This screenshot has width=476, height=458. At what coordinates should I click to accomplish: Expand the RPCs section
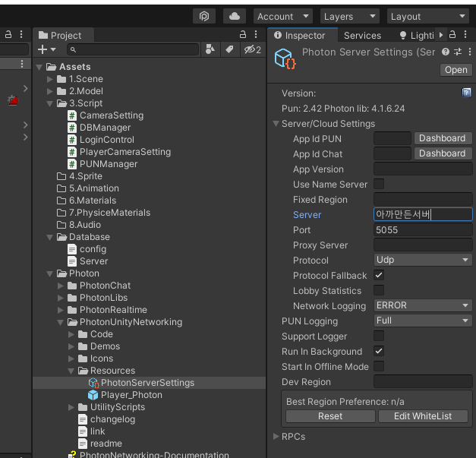(276, 437)
